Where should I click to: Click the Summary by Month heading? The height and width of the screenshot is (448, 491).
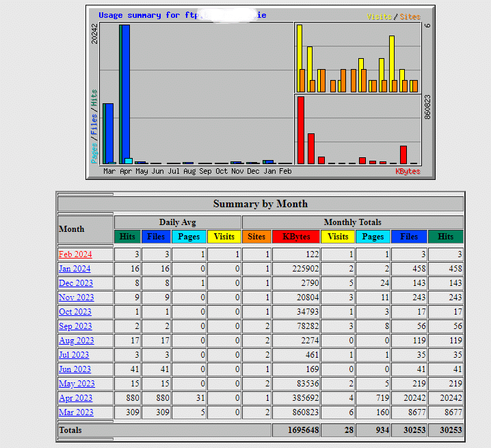[261, 204]
